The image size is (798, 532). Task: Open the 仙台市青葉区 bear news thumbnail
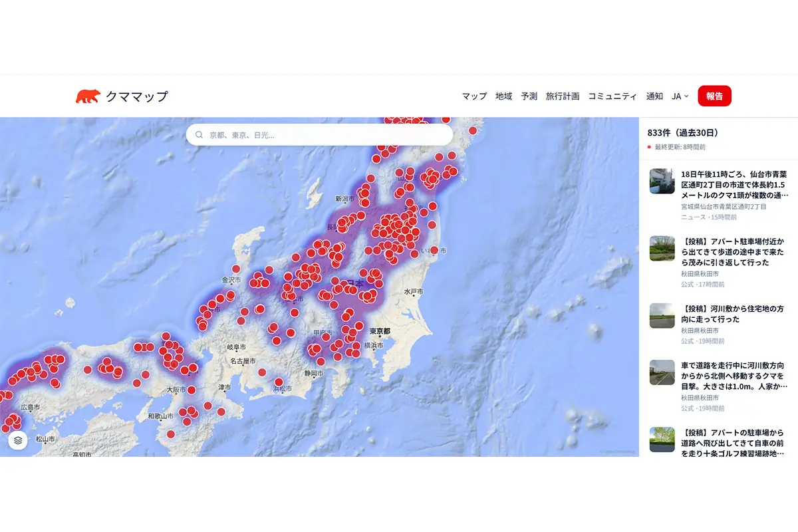click(662, 181)
